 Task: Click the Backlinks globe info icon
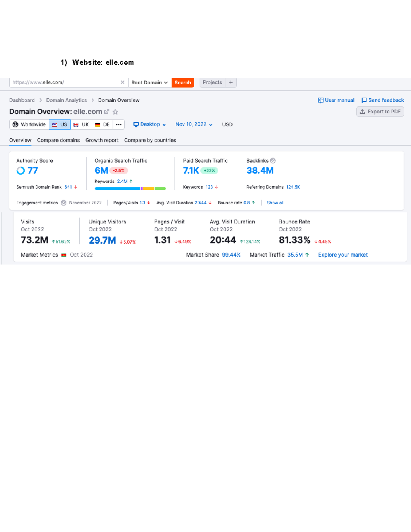pyautogui.click(x=272, y=160)
